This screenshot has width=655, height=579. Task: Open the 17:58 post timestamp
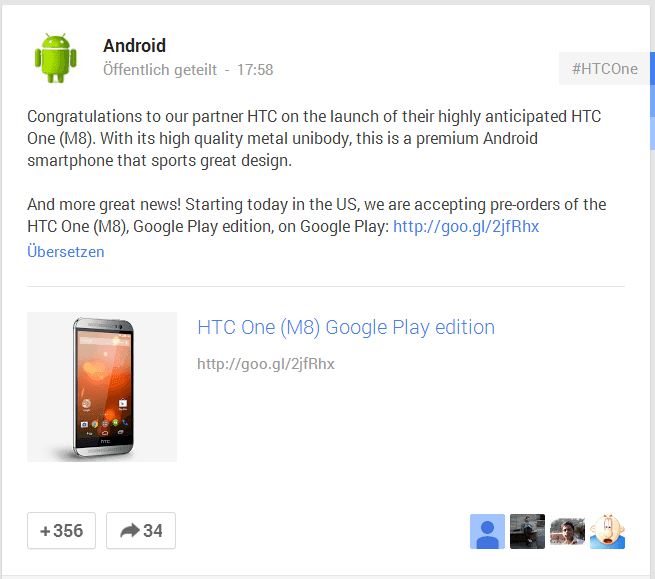[x=255, y=70]
